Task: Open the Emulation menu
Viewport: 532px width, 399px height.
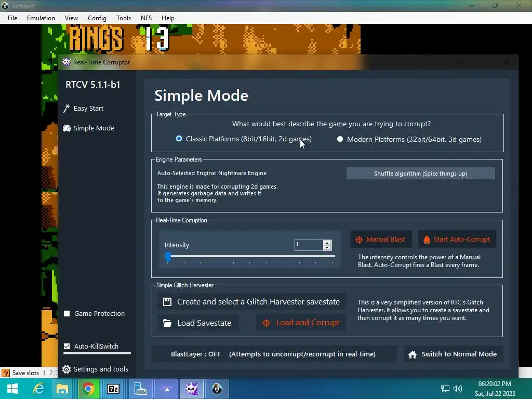Action: coord(41,18)
